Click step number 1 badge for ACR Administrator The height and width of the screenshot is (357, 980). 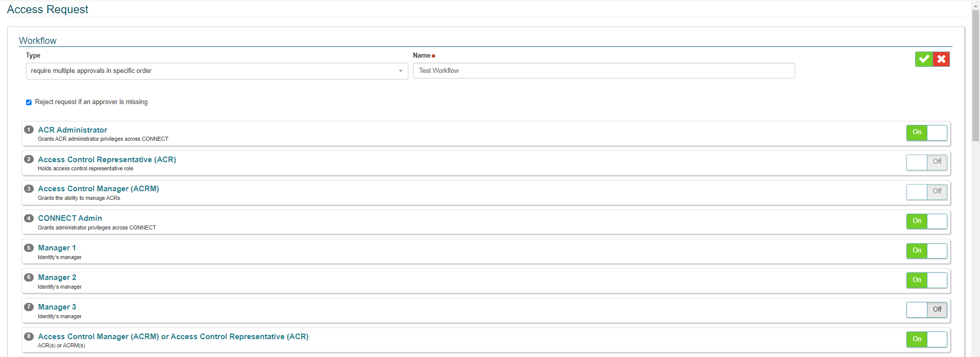pos(29,130)
